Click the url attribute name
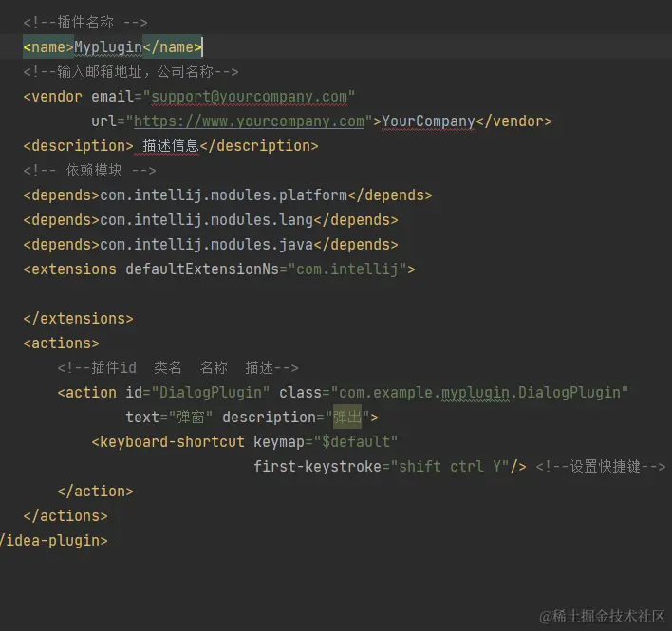Screen dimensions: 672x631 click(103, 121)
